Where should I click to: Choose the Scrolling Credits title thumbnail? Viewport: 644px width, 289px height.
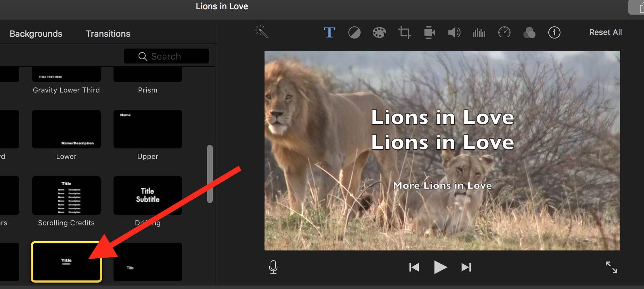click(66, 196)
